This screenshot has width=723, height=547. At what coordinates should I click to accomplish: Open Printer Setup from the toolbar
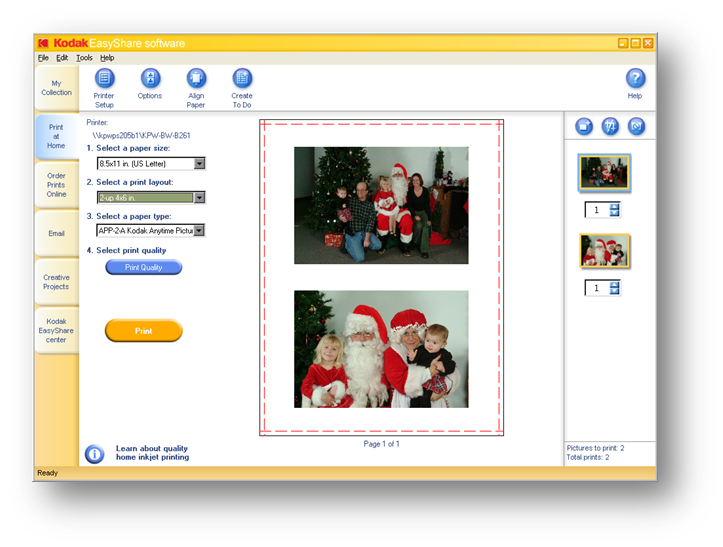(x=104, y=79)
